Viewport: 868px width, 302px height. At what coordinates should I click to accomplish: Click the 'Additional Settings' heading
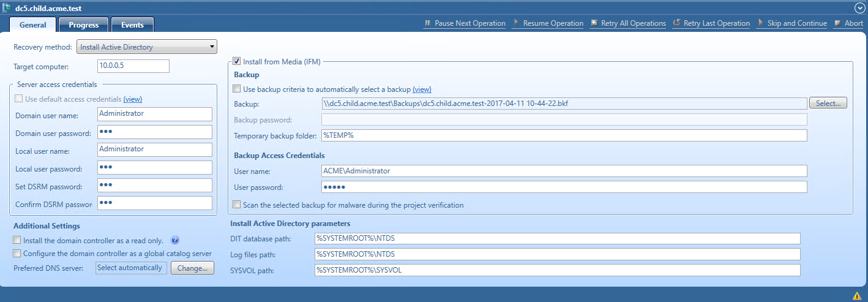pyautogui.click(x=47, y=226)
